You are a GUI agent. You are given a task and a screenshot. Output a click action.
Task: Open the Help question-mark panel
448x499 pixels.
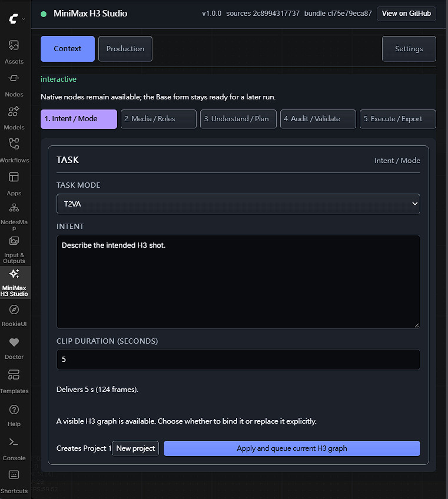coord(14,415)
